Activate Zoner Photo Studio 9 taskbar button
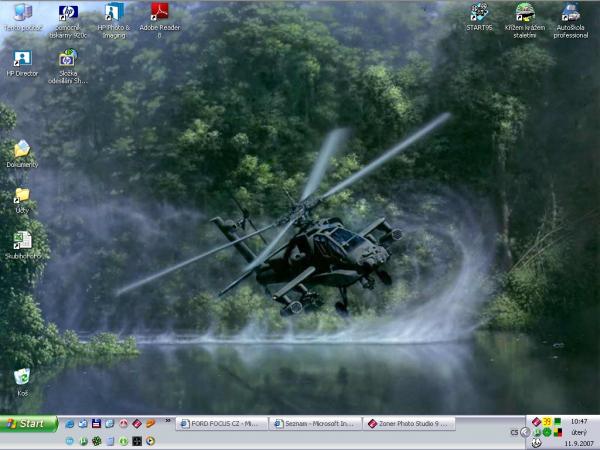600x450 pixels. (410, 424)
